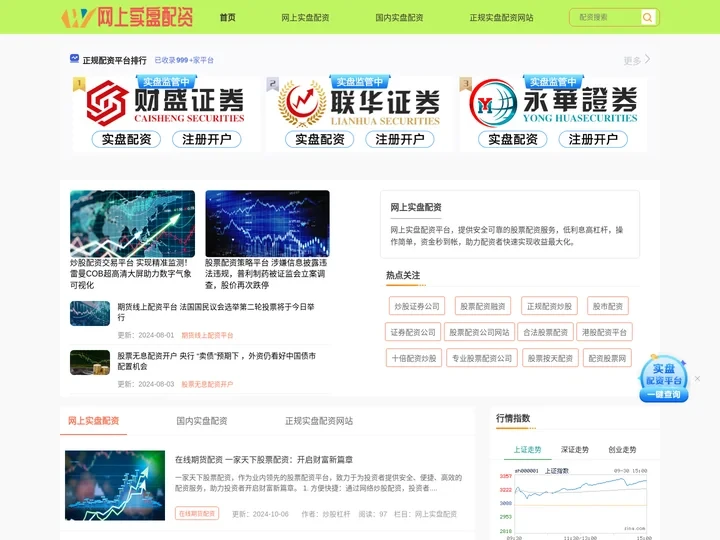Select hot tag 港股配资平台
Screen dimensions: 720x540
pyautogui.click(x=604, y=332)
